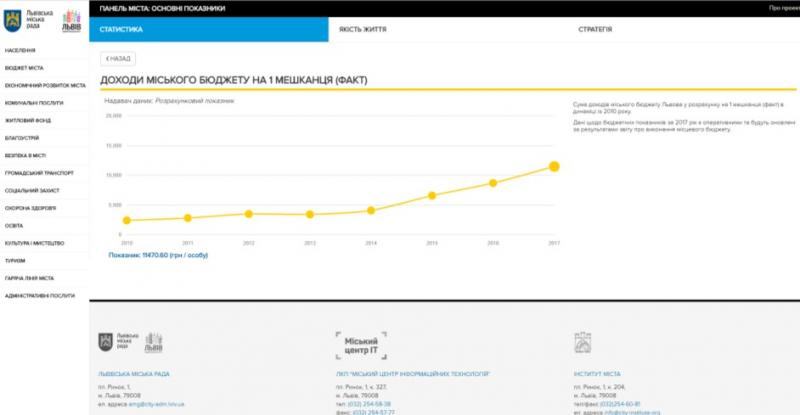
Task: Go back with the НАЗАД button
Action: coord(118,59)
